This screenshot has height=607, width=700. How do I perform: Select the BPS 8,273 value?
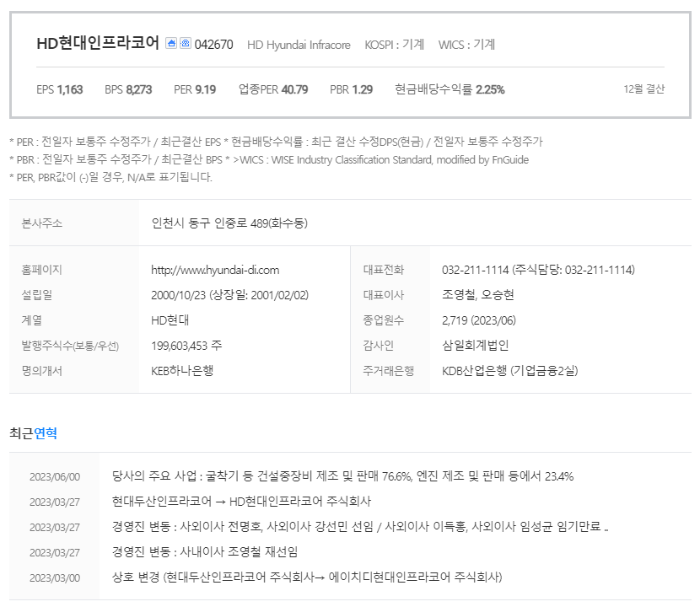(128, 89)
